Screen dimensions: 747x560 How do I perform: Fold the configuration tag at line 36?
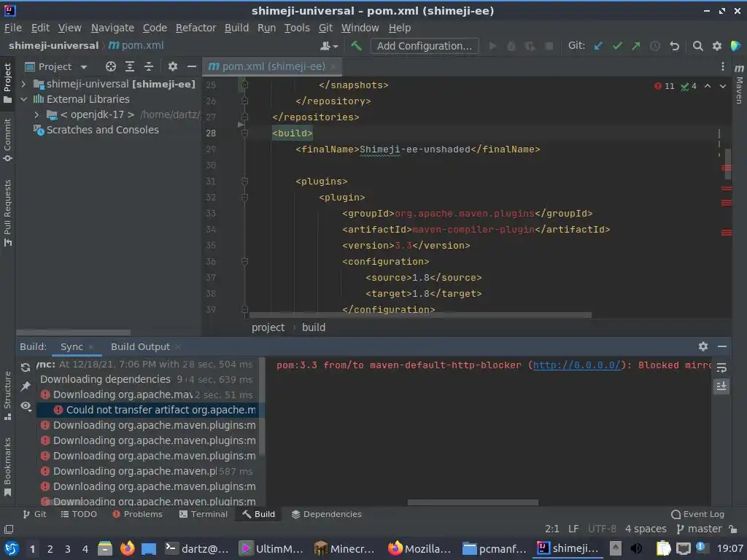(244, 262)
